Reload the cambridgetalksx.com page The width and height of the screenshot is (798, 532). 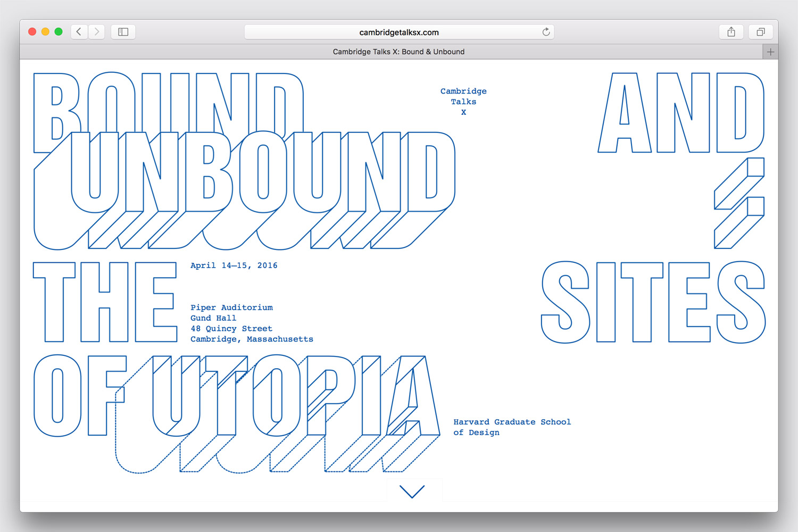point(546,32)
